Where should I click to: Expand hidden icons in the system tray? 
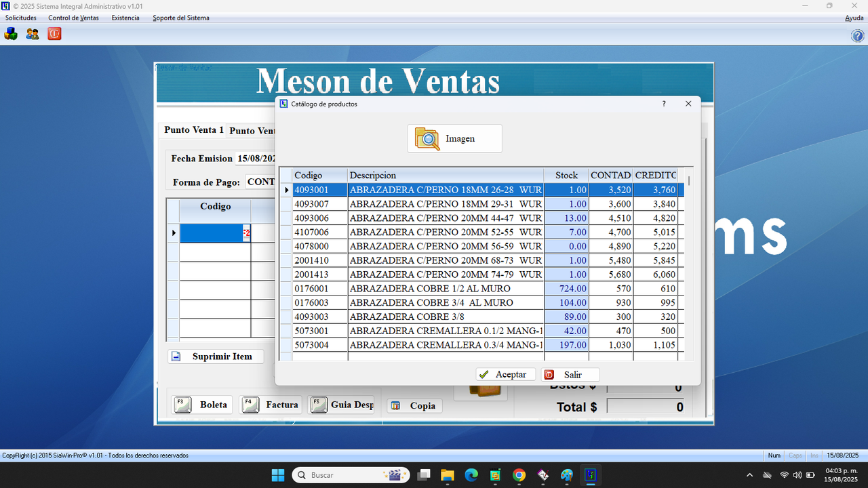749,474
